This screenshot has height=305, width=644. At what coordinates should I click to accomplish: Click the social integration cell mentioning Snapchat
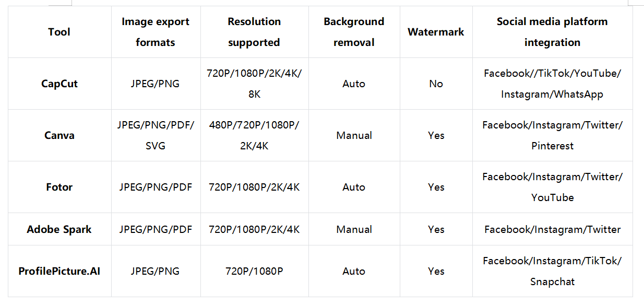click(552, 271)
